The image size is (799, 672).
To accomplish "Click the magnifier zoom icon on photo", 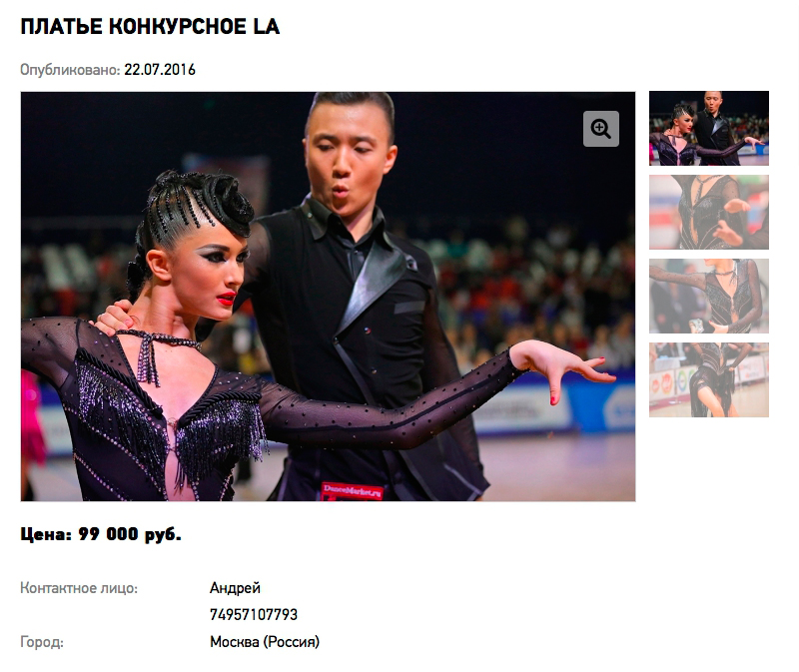I will [601, 129].
